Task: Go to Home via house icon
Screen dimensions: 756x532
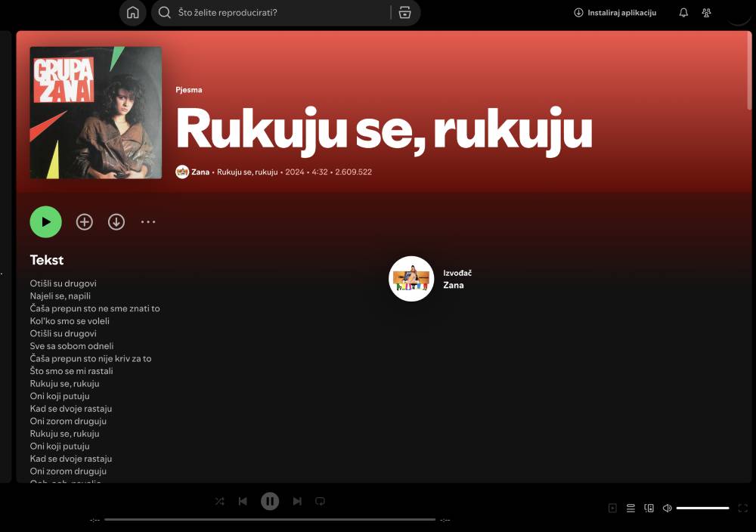Action: click(132, 13)
